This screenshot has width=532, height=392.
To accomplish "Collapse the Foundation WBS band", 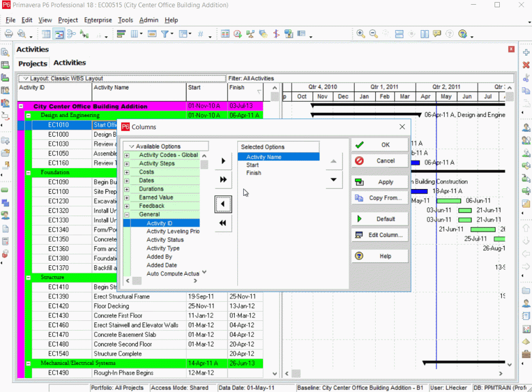I will [29, 172].
